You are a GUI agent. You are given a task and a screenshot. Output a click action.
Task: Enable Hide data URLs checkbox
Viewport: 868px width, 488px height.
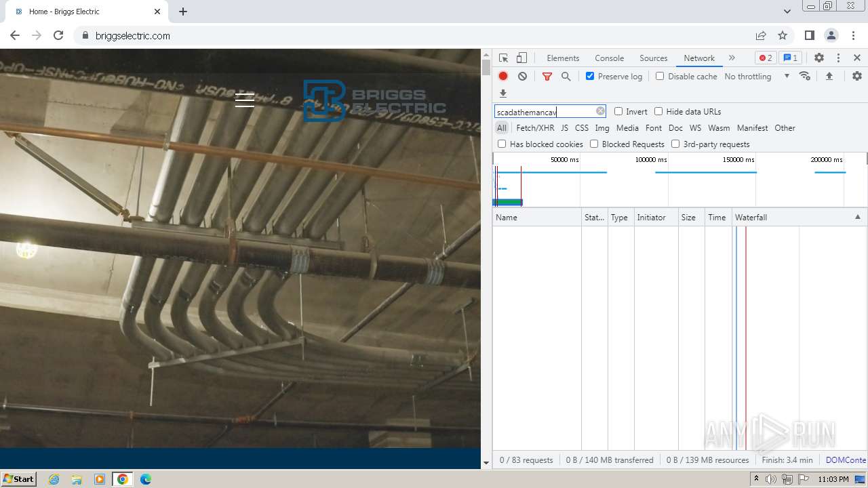pos(658,111)
